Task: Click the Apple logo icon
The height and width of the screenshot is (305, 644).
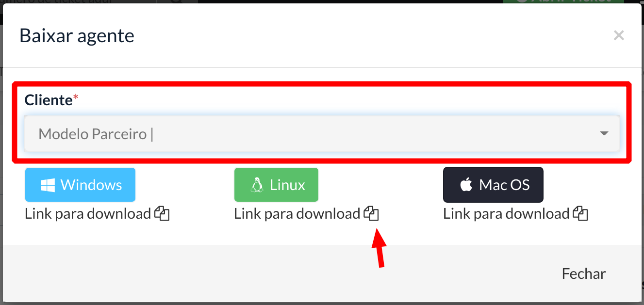Action: 466,185
